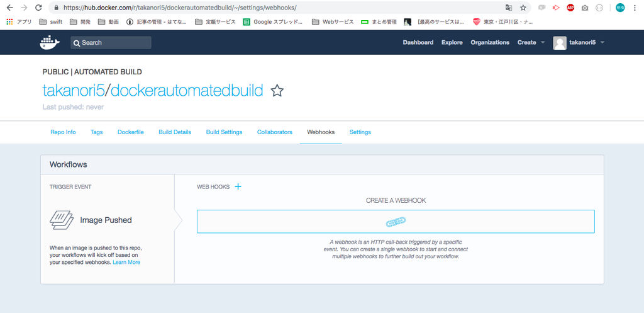Open the Build Details tab
The height and width of the screenshot is (313, 644).
pyautogui.click(x=175, y=132)
